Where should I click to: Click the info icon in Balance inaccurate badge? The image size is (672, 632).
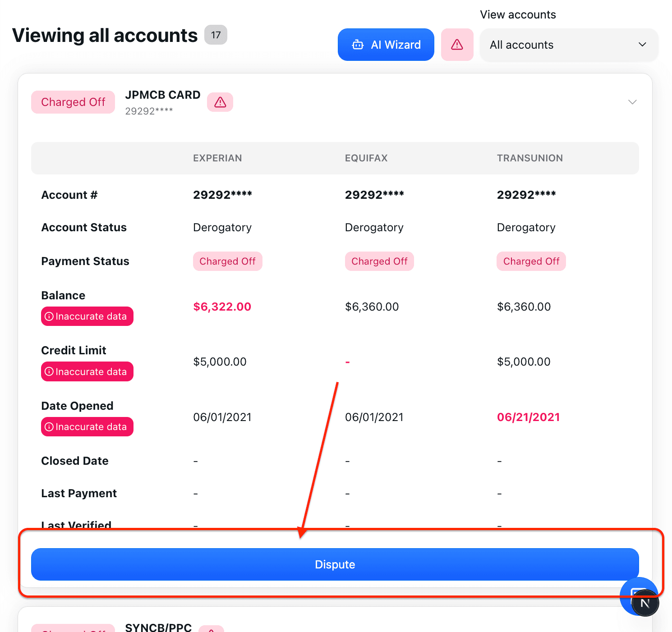coord(49,316)
